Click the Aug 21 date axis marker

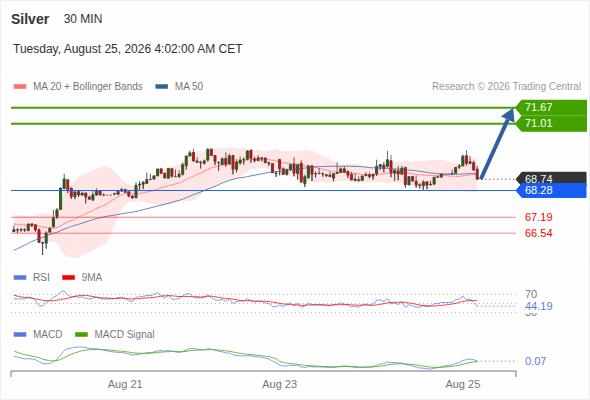click(125, 384)
